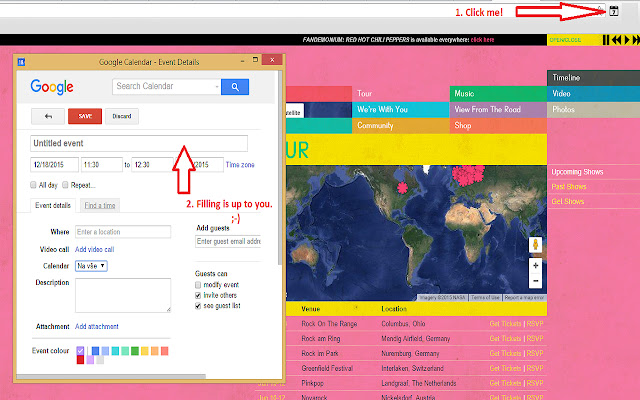Uncheck the invite others option
Viewport: 640px width, 400px height.
pyautogui.click(x=199, y=297)
